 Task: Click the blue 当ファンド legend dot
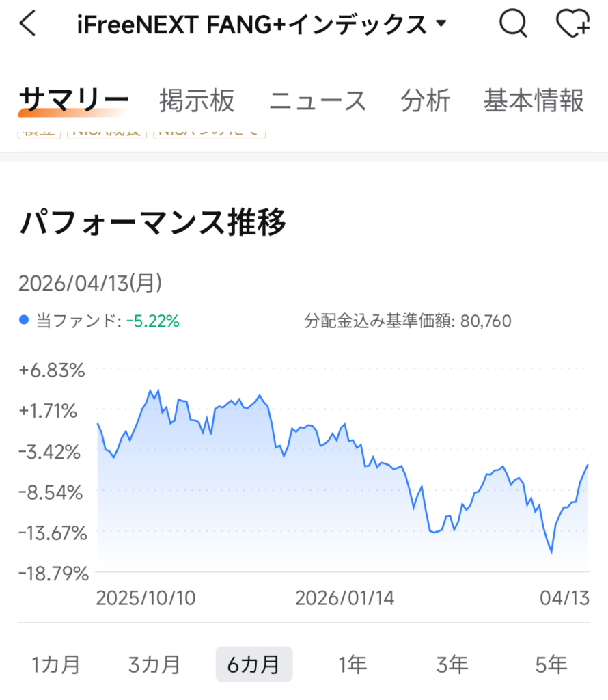point(25,320)
